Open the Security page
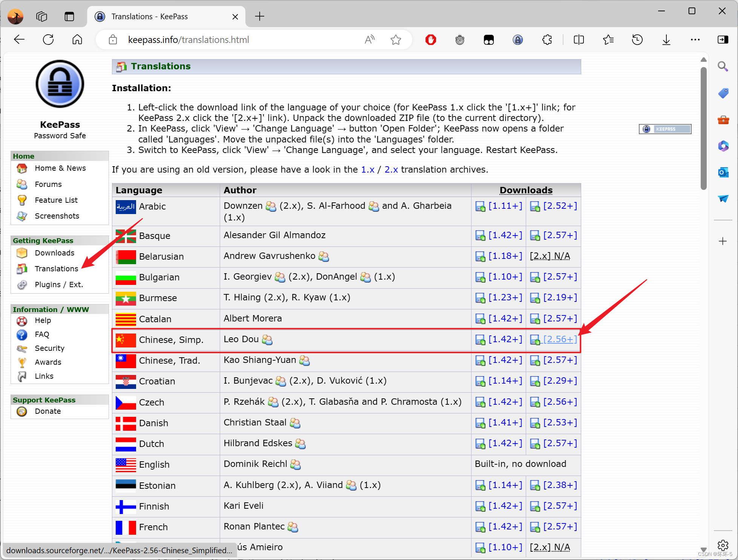 coord(50,348)
